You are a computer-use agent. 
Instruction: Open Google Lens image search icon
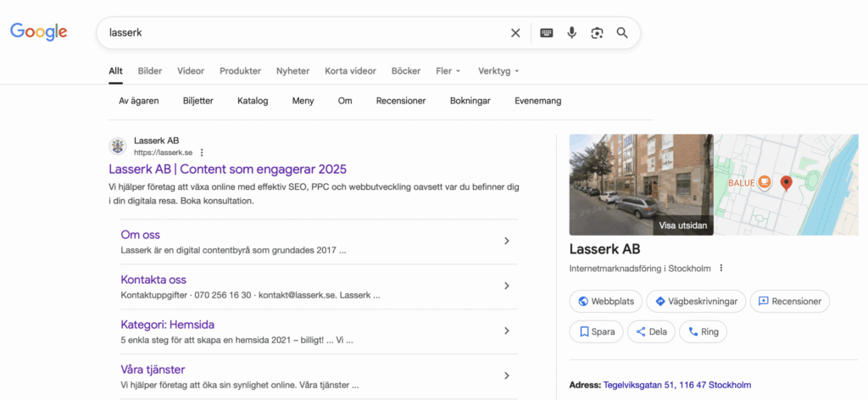pyautogui.click(x=597, y=33)
